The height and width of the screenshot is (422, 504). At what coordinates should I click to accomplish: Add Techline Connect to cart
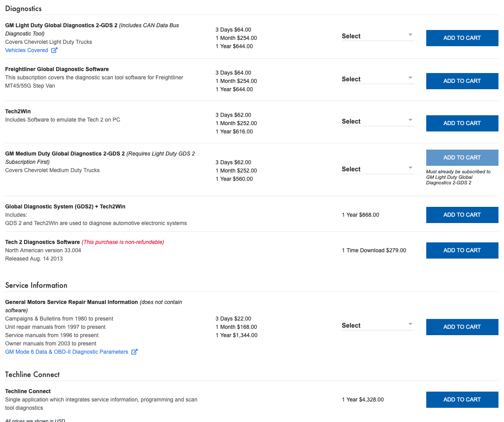coord(462,399)
